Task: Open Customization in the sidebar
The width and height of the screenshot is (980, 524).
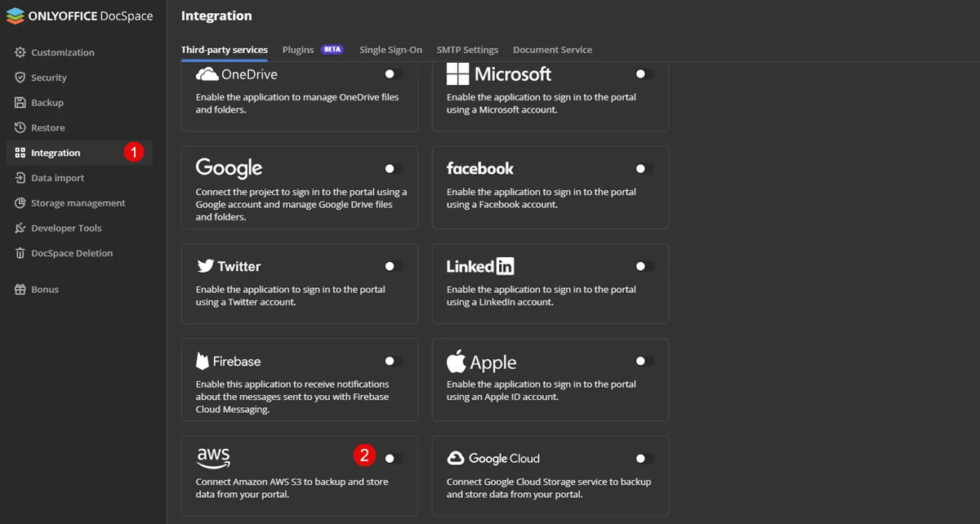Action: click(x=79, y=52)
